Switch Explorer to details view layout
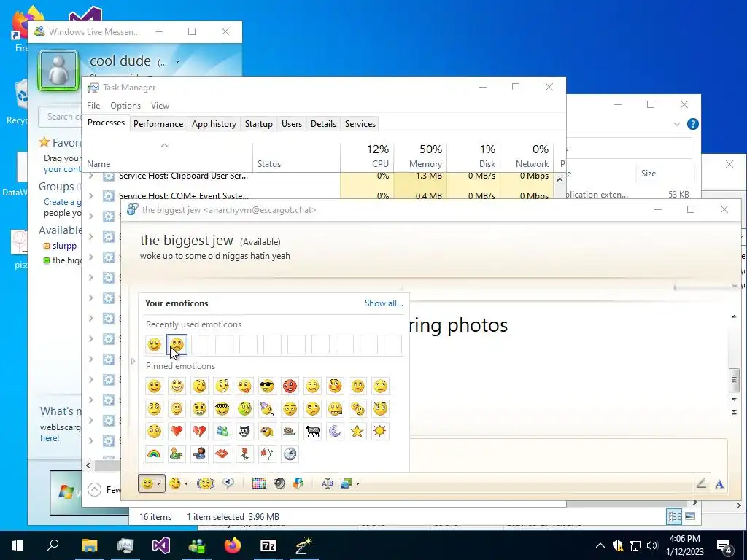This screenshot has width=747, height=560. point(674,516)
